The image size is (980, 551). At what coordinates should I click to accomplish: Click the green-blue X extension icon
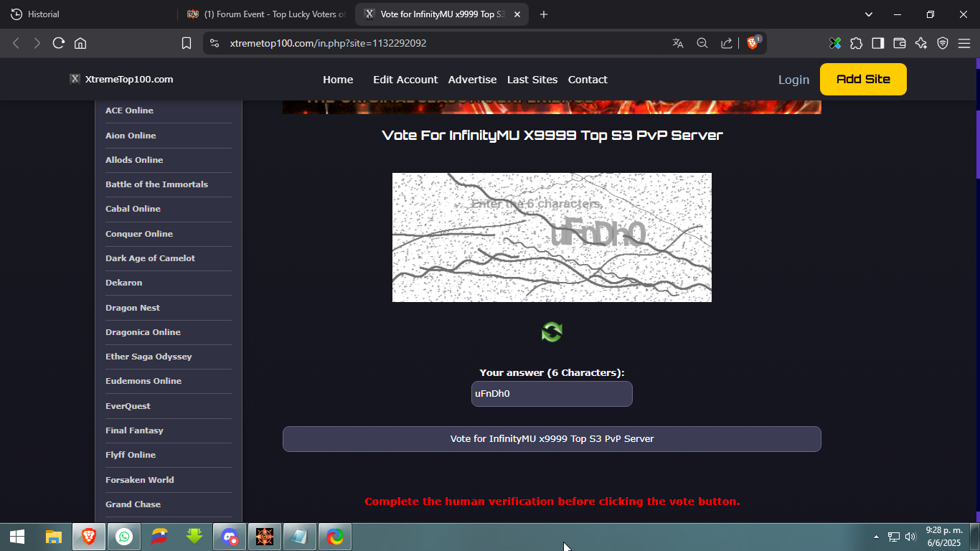[835, 43]
